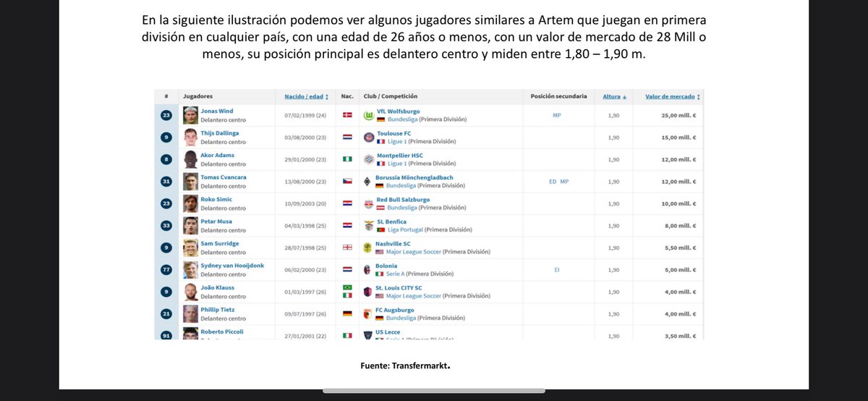This screenshot has width=868, height=401.
Task: Click Sydney van Hooijdonk's player photo
Action: tap(190, 270)
